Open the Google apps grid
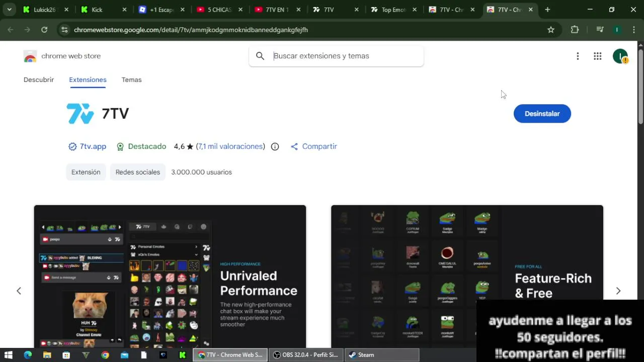 click(x=597, y=56)
